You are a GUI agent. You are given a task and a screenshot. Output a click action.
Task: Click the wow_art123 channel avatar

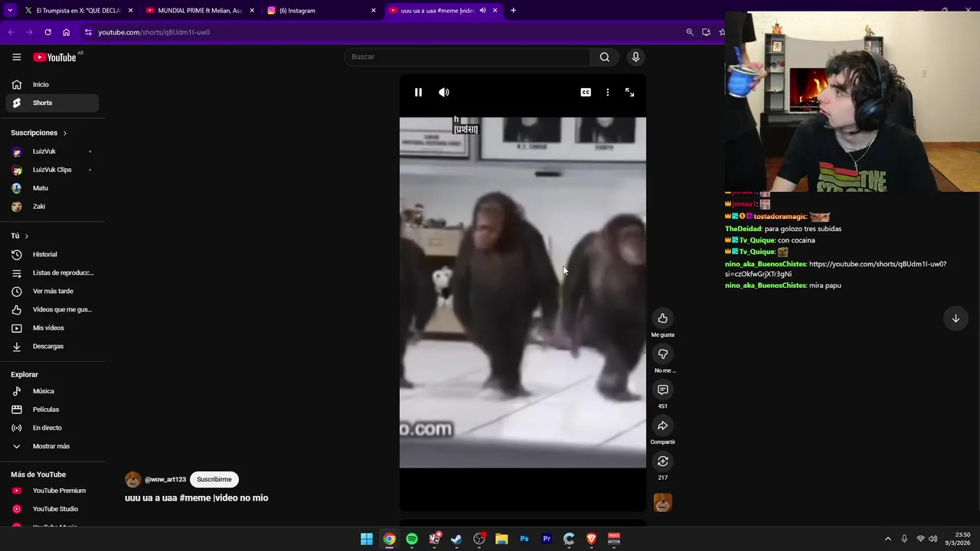133,480
